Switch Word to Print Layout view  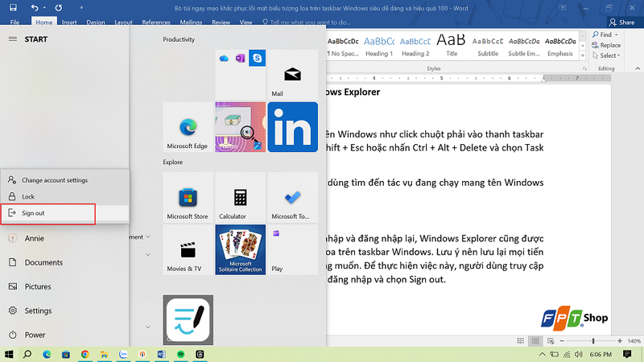click(x=535, y=341)
